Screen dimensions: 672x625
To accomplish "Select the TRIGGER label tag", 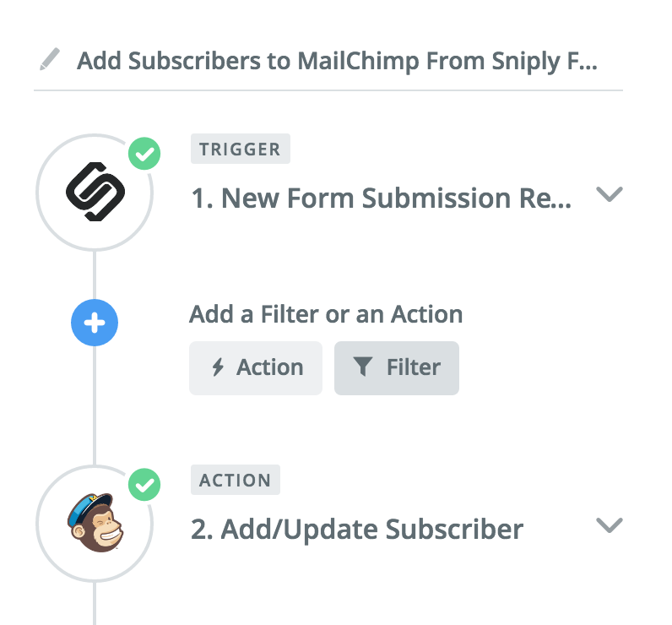I will pyautogui.click(x=241, y=149).
